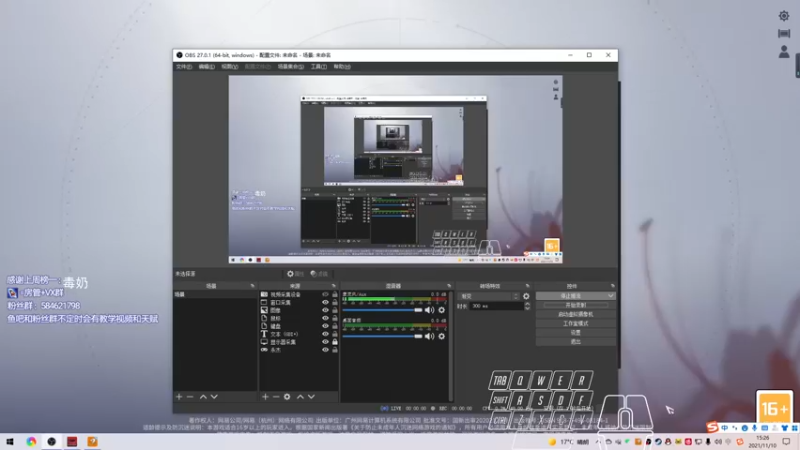Undock the controls panel via its header icon
The image size is (800, 450).
click(613, 286)
